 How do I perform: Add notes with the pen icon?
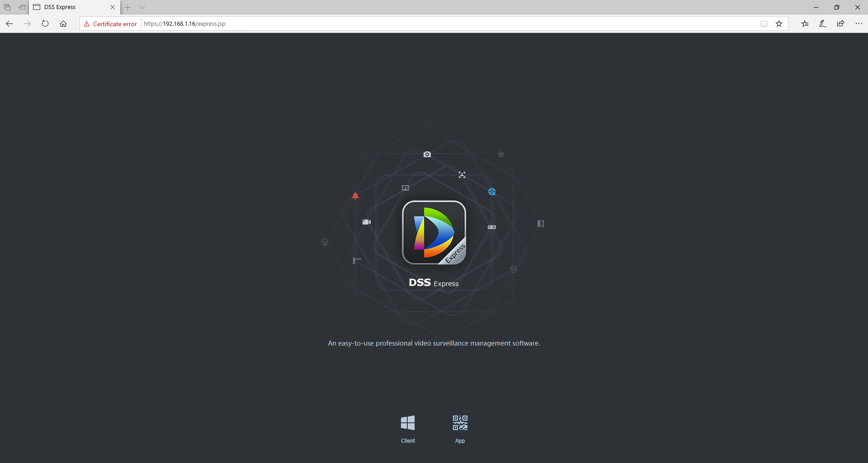point(823,24)
